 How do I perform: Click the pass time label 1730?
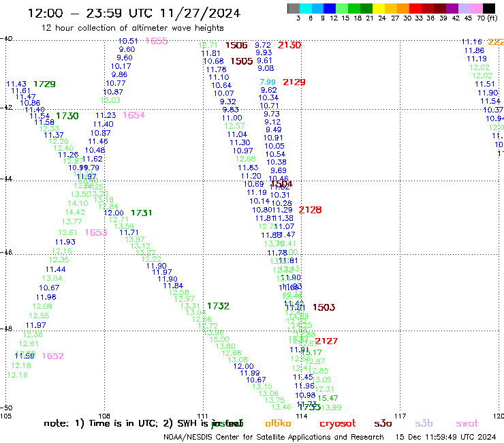(x=67, y=116)
